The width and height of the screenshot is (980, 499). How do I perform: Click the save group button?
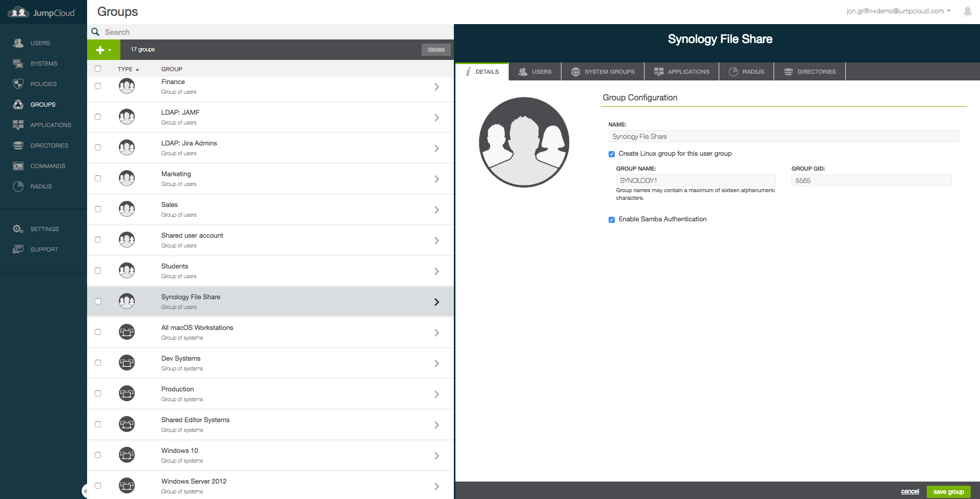coord(949,492)
